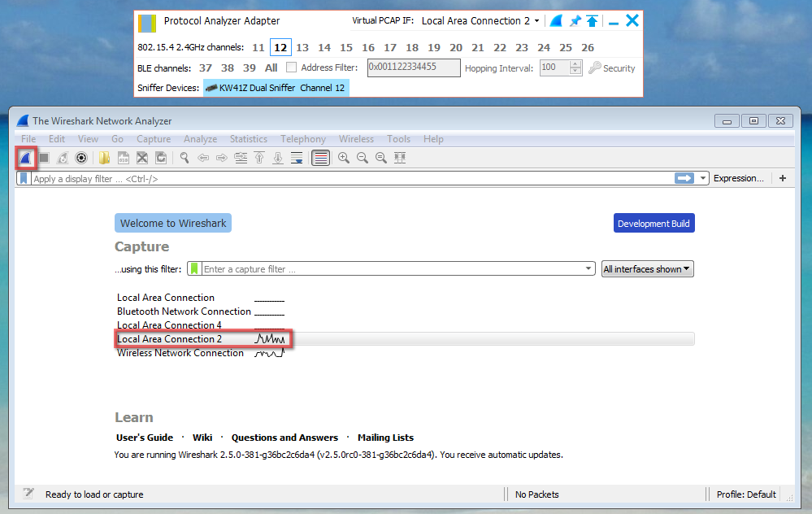Select BLE channel 38
Image resolution: width=812 pixels, height=514 pixels.
(228, 68)
